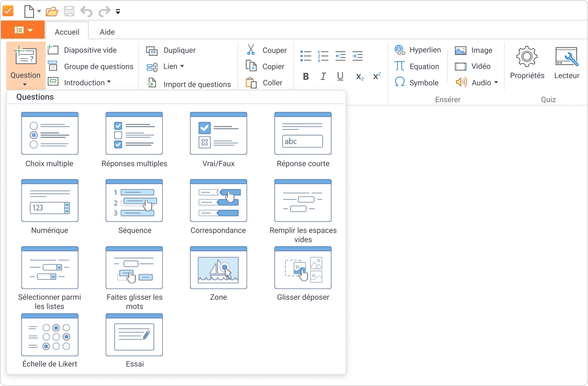
Task: Add a Réponse courte question
Action: point(303,140)
